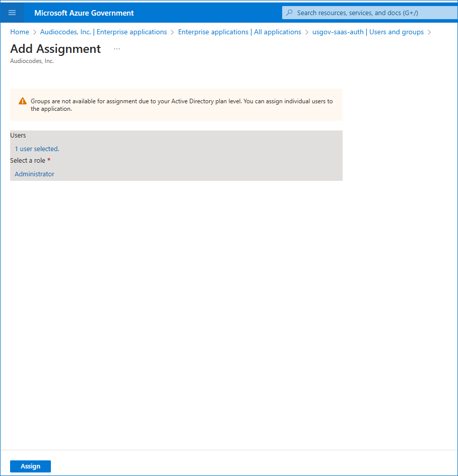The height and width of the screenshot is (476, 458).
Task: Click chevron after Audiocodes Enterprise applications breadcrumb
Action: click(172, 32)
